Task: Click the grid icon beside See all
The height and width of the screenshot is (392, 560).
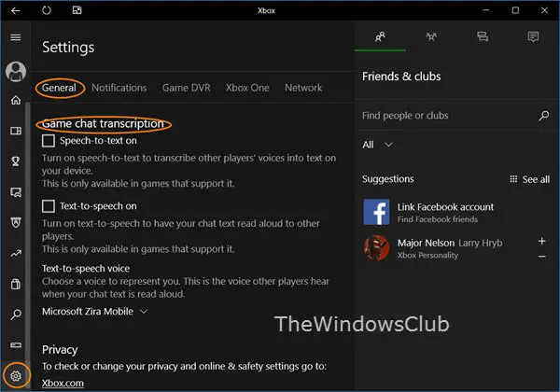Action: pyautogui.click(x=513, y=179)
